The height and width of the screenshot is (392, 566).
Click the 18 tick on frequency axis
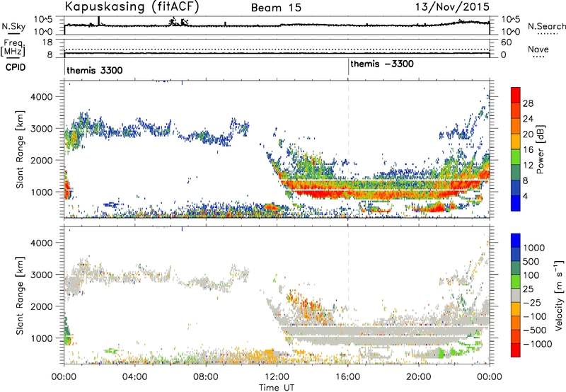point(47,42)
